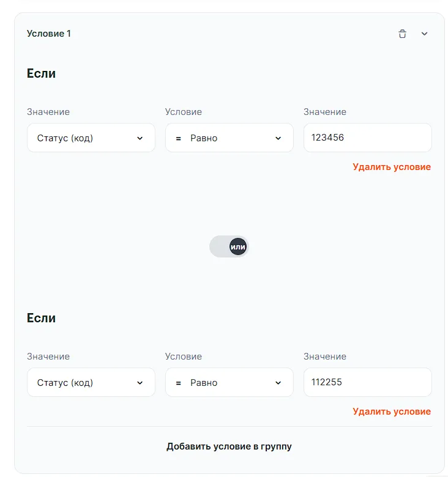Open the Равно dropdown next to 123456
The height and width of the screenshot is (477, 448).
tap(229, 138)
